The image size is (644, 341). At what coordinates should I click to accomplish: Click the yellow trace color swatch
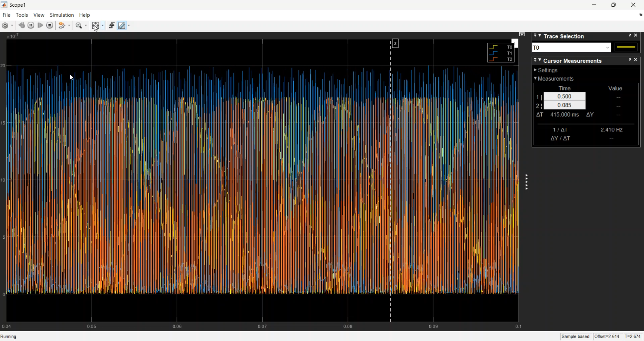coord(626,48)
